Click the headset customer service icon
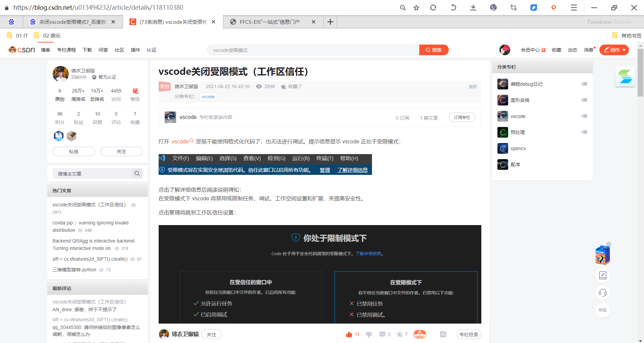Viewport: 644px width, 343px height. (x=603, y=293)
